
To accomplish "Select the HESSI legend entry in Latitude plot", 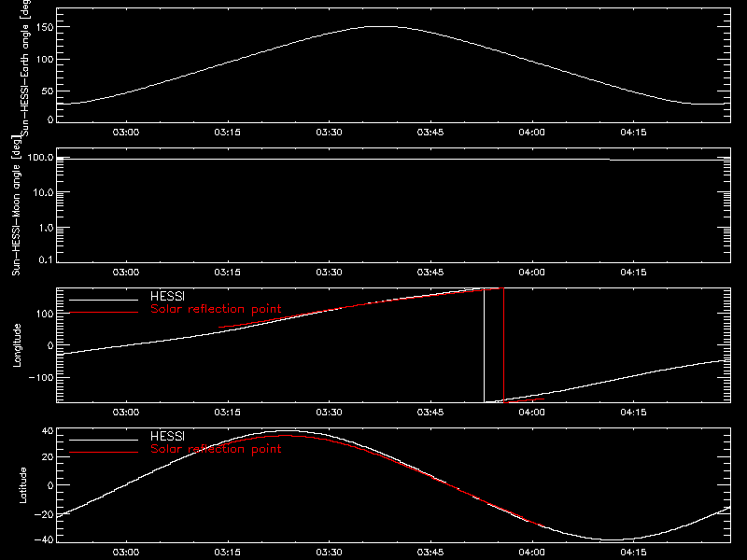I will click(167, 436).
